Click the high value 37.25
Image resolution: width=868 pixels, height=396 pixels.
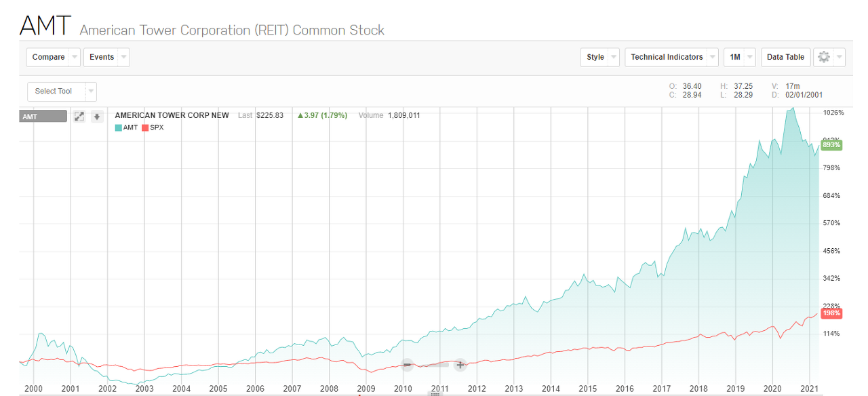744,86
